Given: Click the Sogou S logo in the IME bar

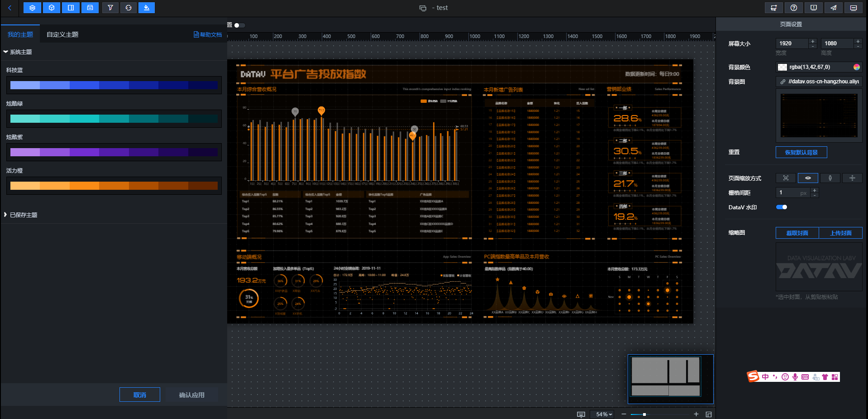Looking at the screenshot, I should 753,376.
